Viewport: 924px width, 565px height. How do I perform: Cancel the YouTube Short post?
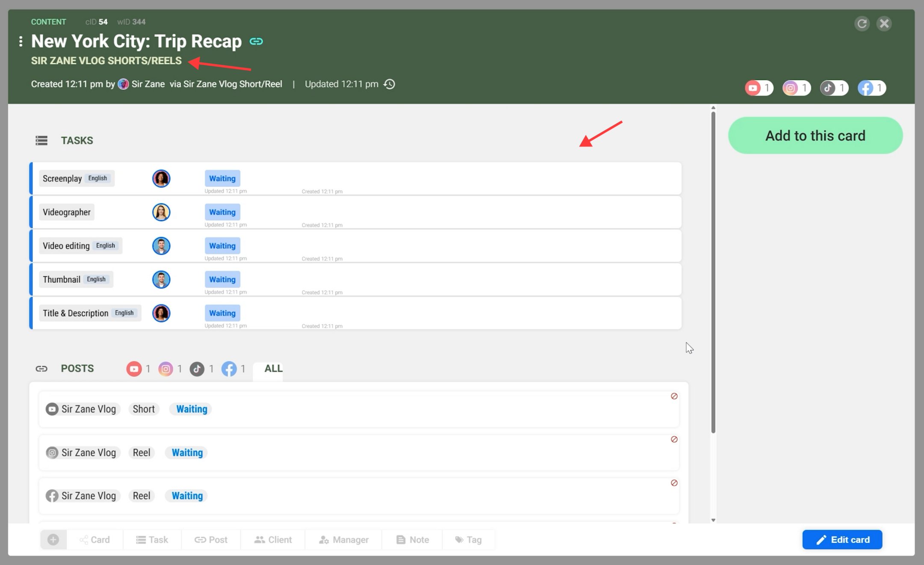click(674, 396)
